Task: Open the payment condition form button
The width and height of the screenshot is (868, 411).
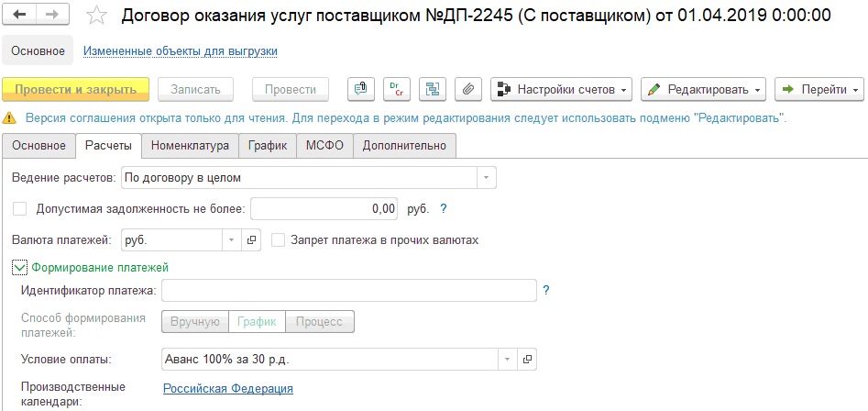Action: point(527,360)
